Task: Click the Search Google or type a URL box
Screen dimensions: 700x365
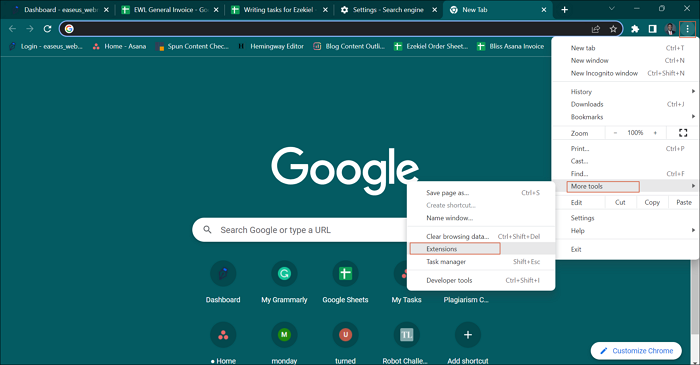Action: coord(300,230)
